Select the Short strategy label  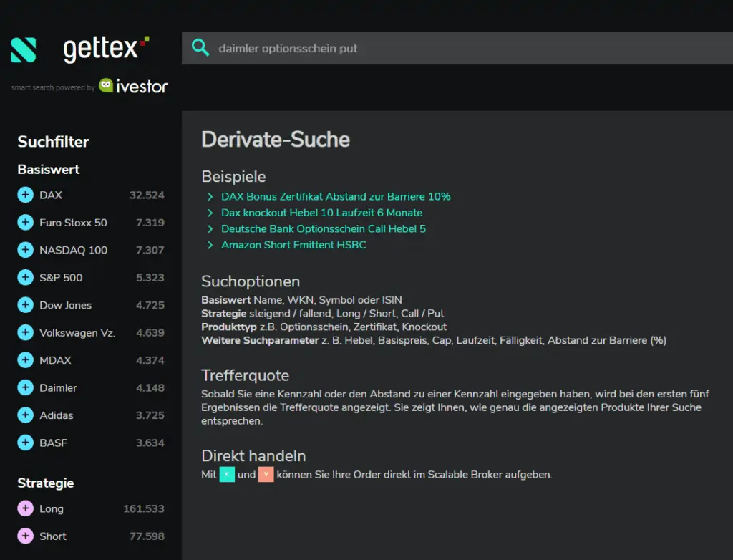click(x=53, y=536)
